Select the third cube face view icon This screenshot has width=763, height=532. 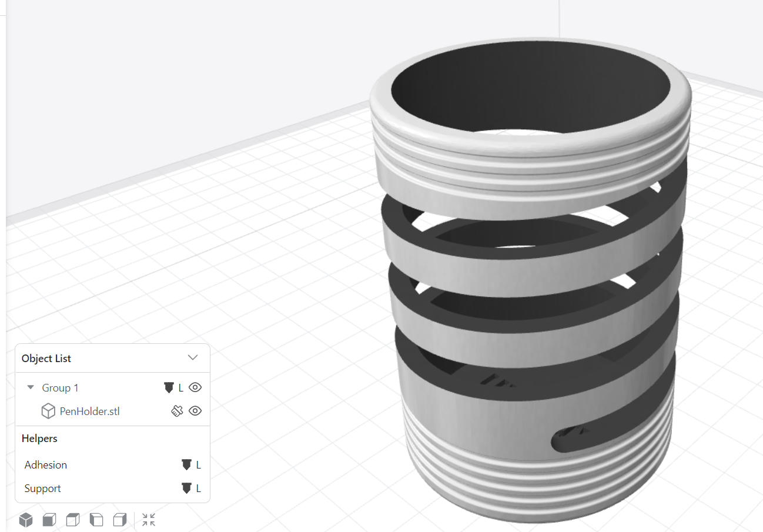coord(72,520)
